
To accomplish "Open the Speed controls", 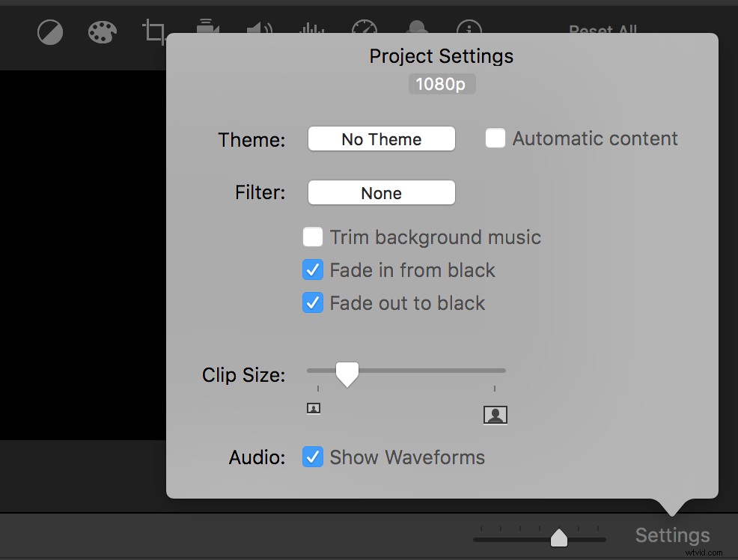I will pos(365,31).
